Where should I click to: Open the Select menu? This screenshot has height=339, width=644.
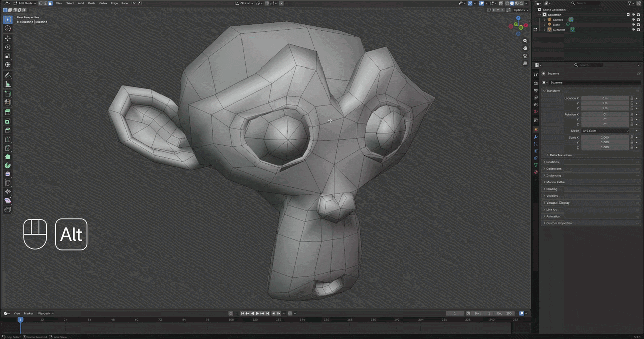(70, 3)
